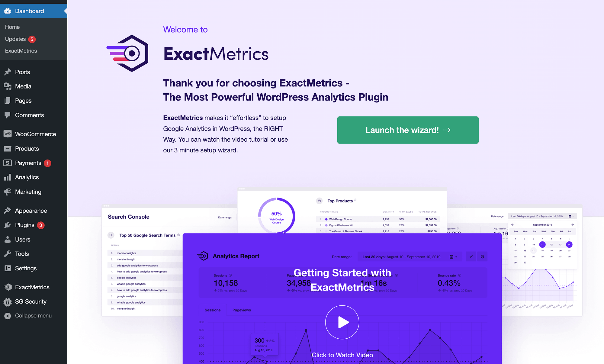Click the Plugins icon with badge
Screen dimensions: 604x364
(x=24, y=225)
